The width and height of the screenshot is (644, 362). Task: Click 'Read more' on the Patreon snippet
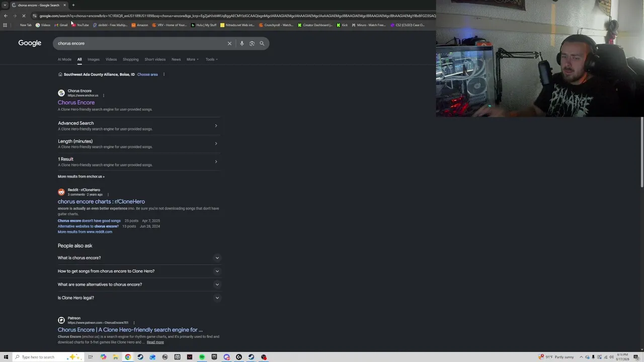pyautogui.click(x=155, y=342)
